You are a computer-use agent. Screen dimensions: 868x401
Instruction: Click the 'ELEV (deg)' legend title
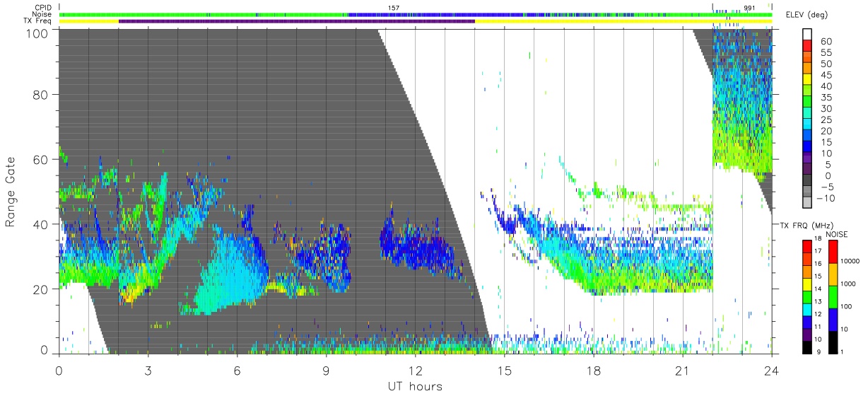(807, 14)
